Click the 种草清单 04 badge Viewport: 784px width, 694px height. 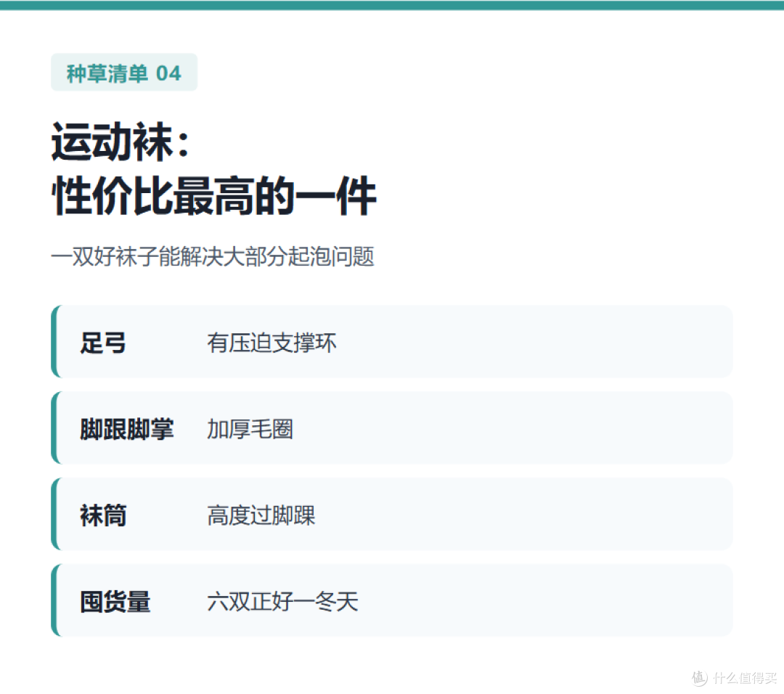pos(124,73)
